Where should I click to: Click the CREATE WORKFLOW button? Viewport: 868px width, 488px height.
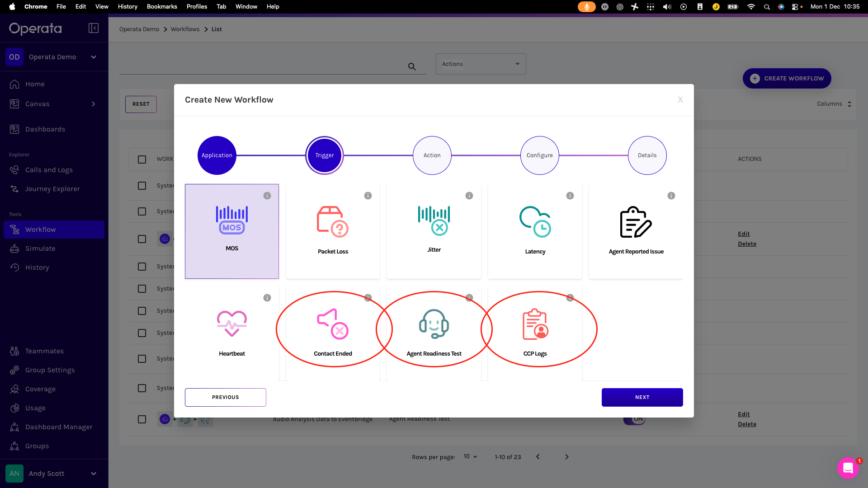[x=787, y=78]
